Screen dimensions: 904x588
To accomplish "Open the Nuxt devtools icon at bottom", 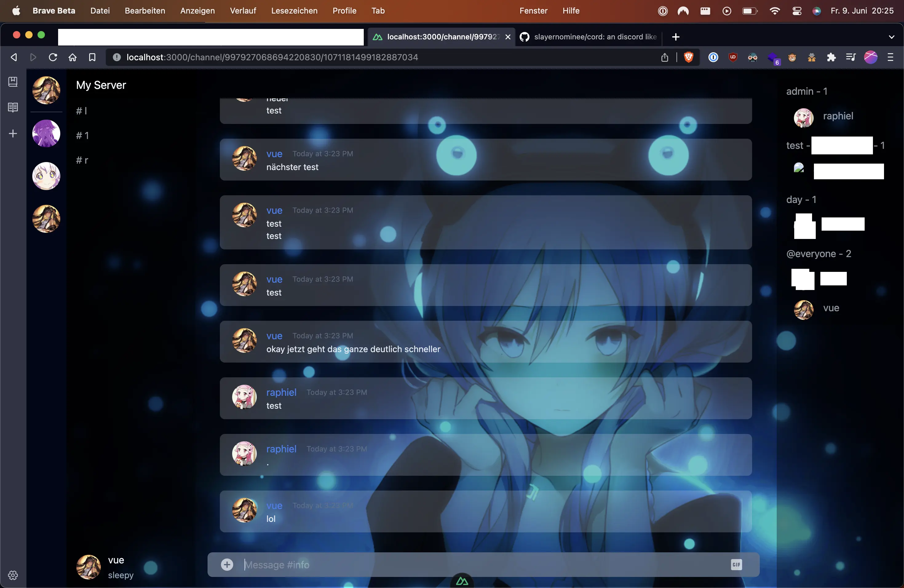I will point(462,581).
